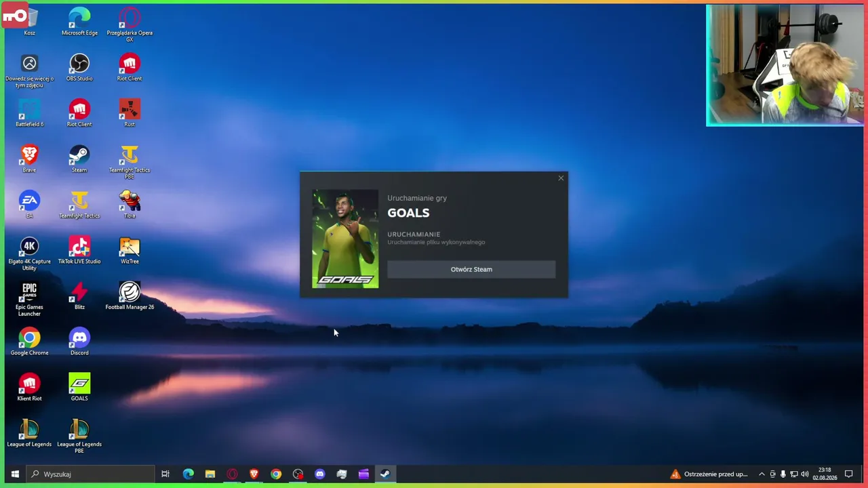Select the WizTree desktop icon
This screenshot has height=488, width=868.
tap(130, 251)
